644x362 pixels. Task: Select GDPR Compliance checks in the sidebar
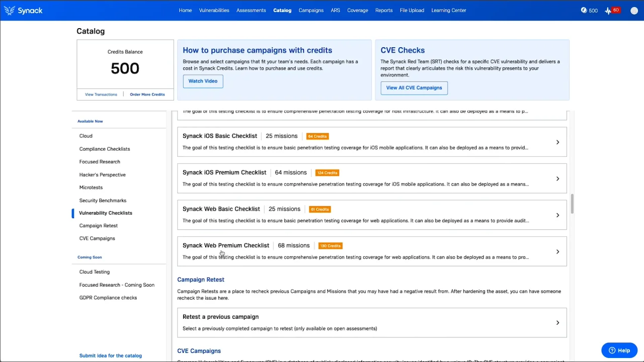[108, 297]
